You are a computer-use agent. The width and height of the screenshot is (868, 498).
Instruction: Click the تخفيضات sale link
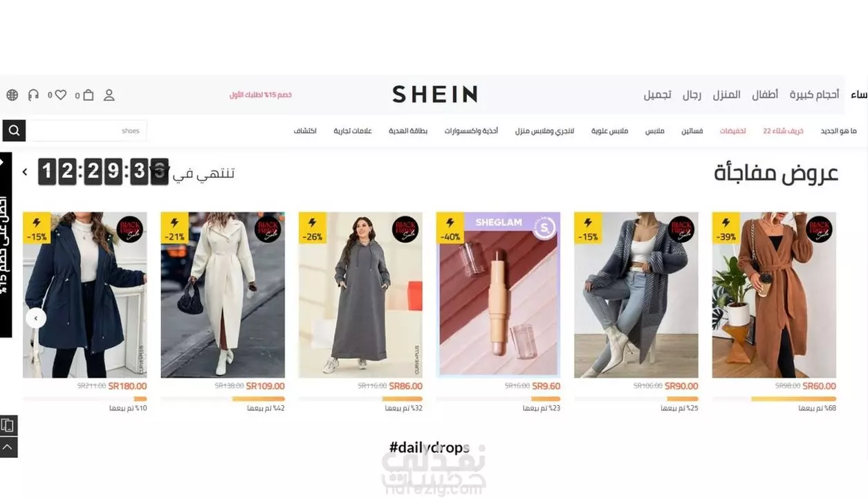tap(733, 131)
